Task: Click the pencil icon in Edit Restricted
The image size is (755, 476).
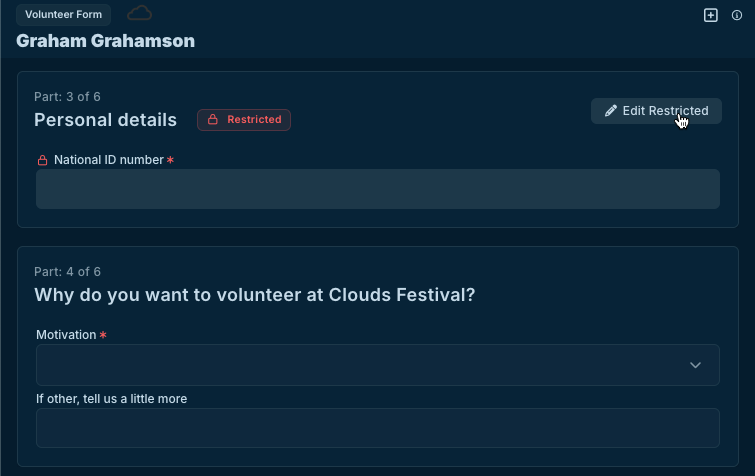Action: pos(611,111)
